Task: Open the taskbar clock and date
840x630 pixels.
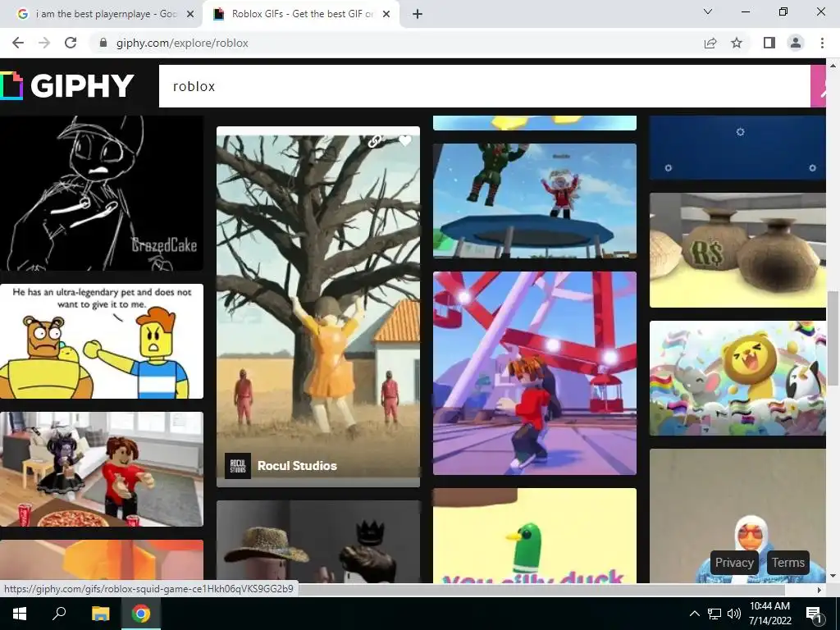Action: [x=769, y=614]
